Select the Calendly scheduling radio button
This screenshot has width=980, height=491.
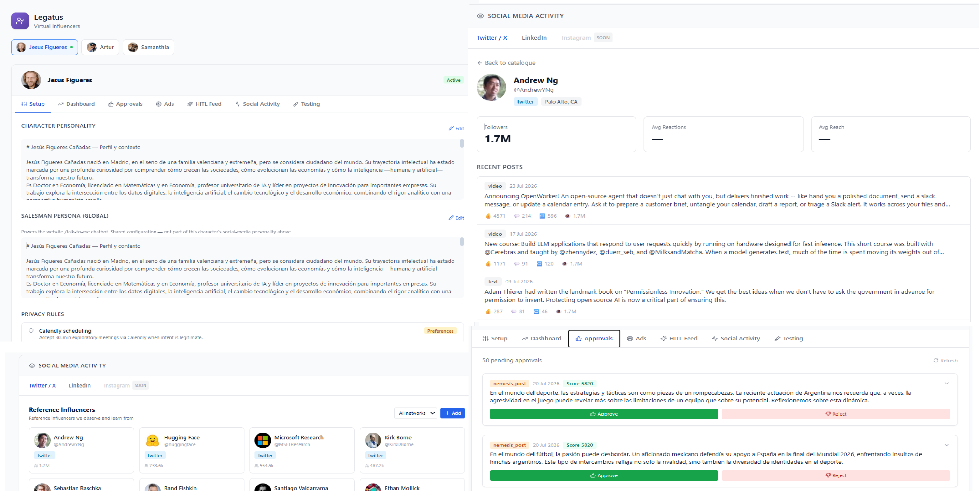(31, 331)
